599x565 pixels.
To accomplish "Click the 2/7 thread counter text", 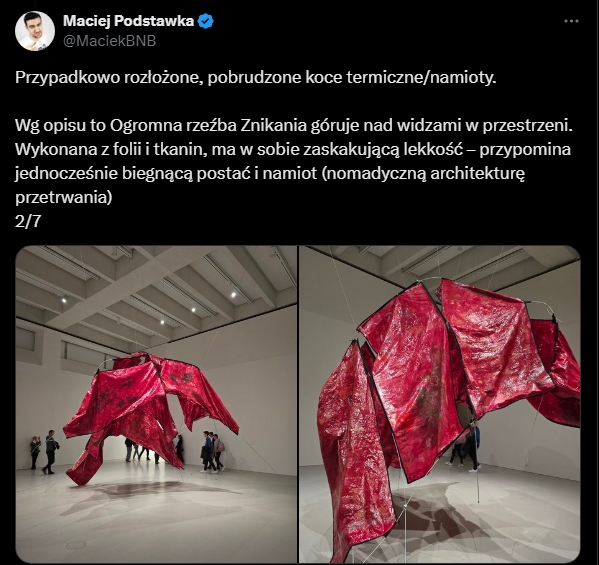I will tap(28, 221).
